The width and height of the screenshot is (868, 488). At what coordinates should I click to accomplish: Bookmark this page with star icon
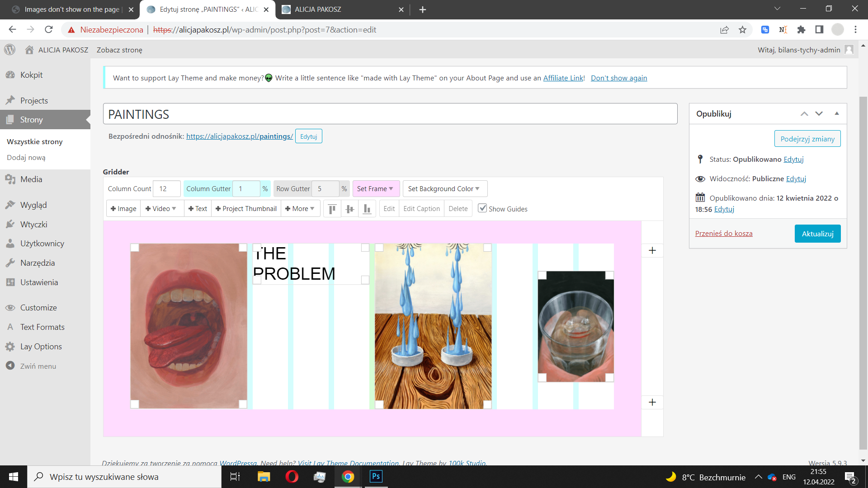pyautogui.click(x=742, y=30)
